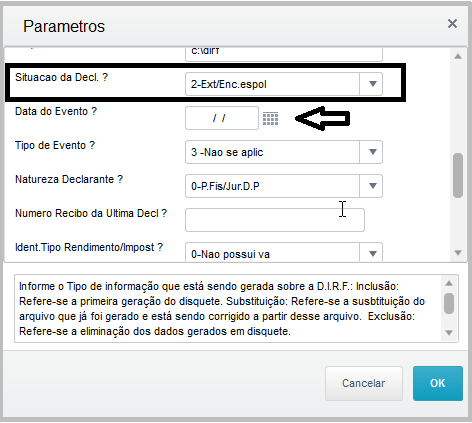Open the calendar picker for Data do Evento
472x423 pixels.
pos(270,119)
